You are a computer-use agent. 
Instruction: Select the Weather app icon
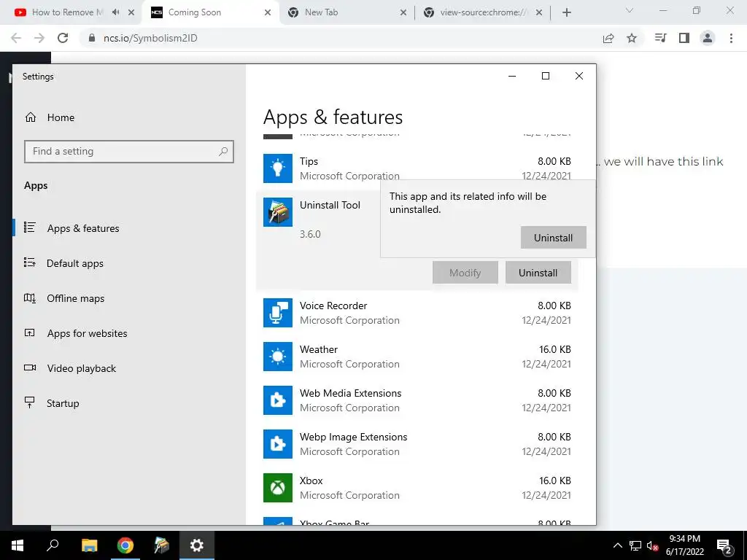point(278,357)
